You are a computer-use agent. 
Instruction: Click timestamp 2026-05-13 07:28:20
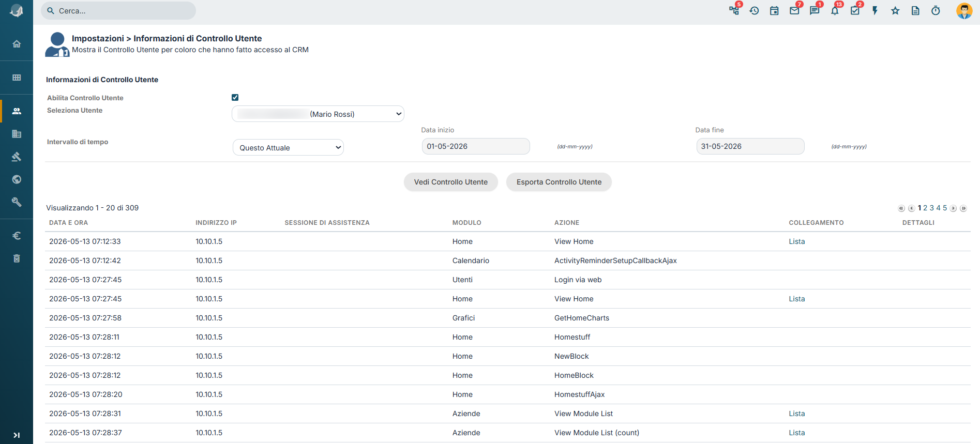click(x=86, y=394)
